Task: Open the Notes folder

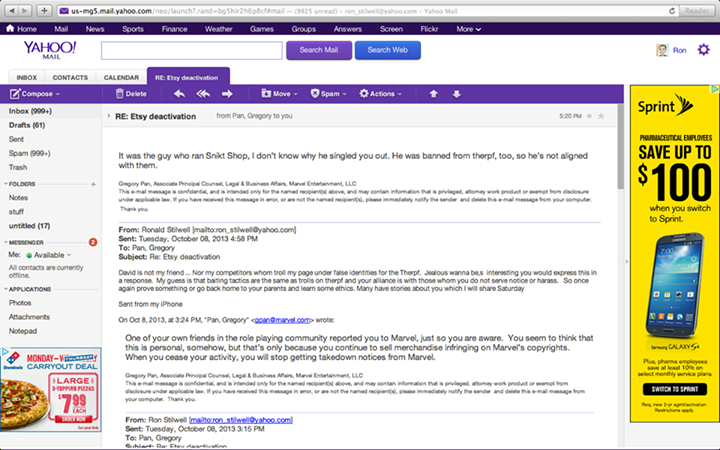Action: click(18, 198)
